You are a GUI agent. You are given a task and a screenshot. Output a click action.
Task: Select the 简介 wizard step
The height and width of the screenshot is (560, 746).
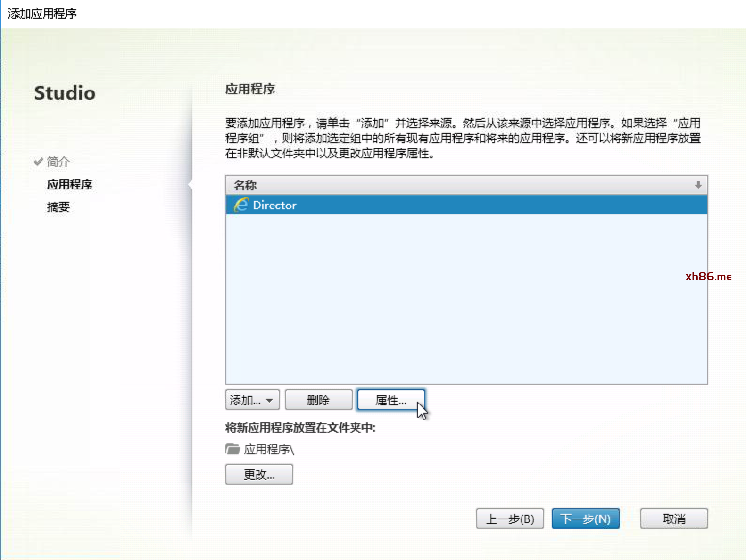[x=58, y=162]
